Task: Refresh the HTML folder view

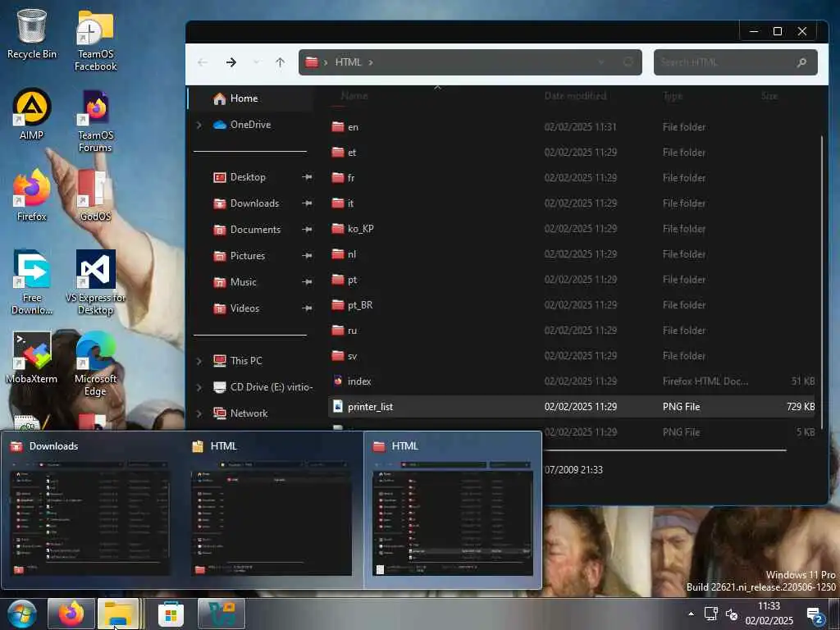Action: pyautogui.click(x=628, y=62)
